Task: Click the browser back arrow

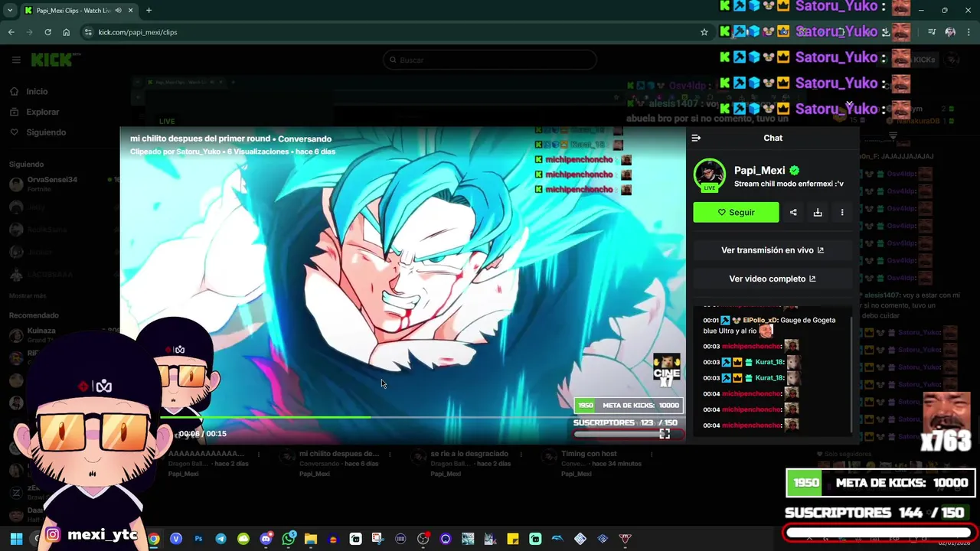Action: click(11, 32)
